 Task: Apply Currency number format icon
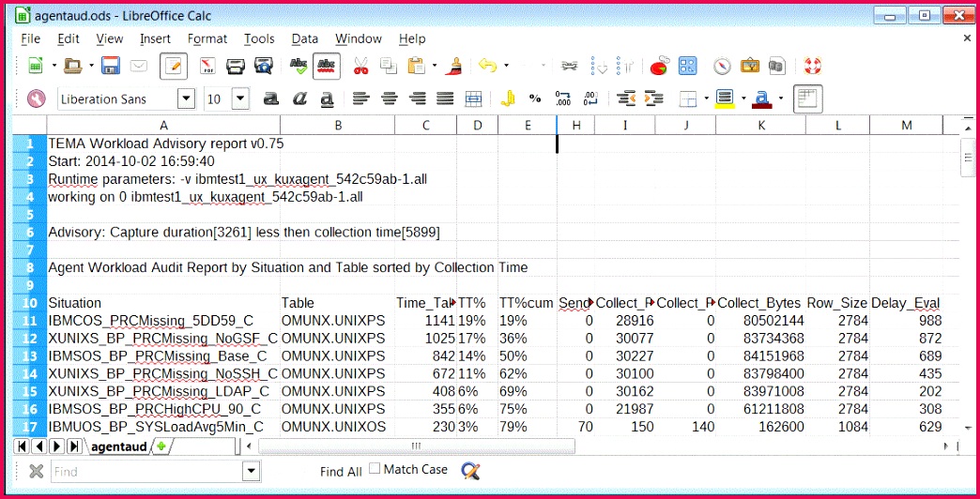coord(509,98)
